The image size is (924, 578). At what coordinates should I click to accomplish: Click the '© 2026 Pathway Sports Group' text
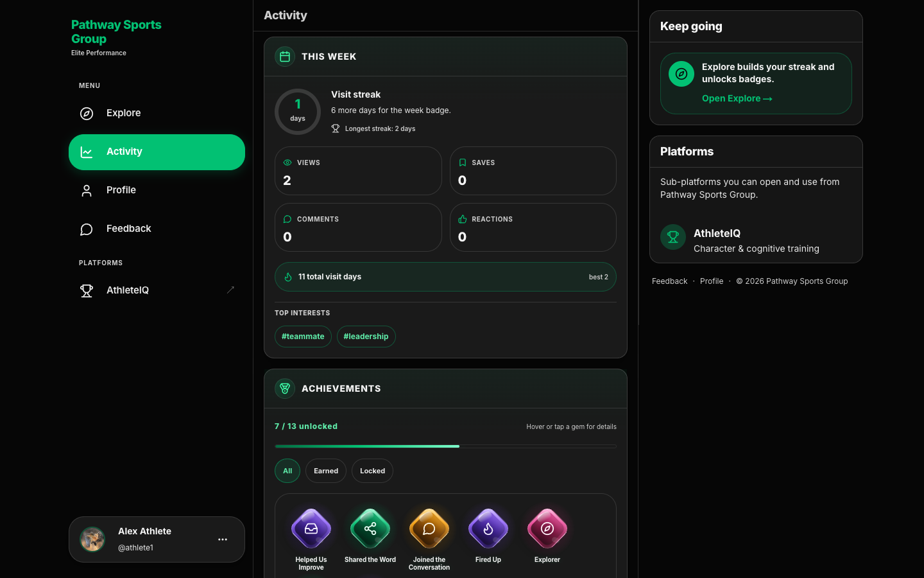click(x=792, y=281)
